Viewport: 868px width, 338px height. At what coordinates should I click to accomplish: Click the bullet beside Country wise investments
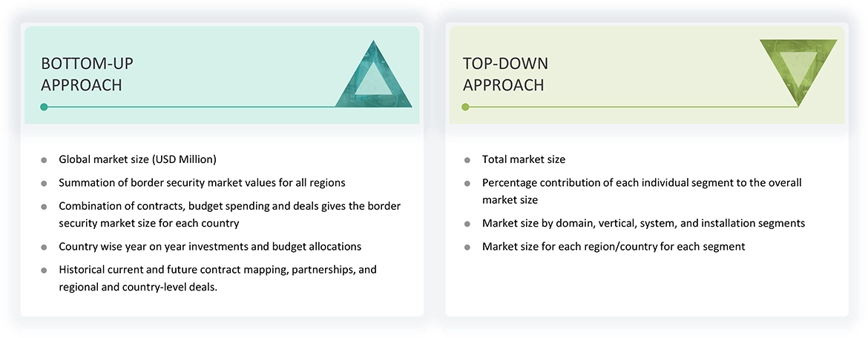click(x=44, y=247)
